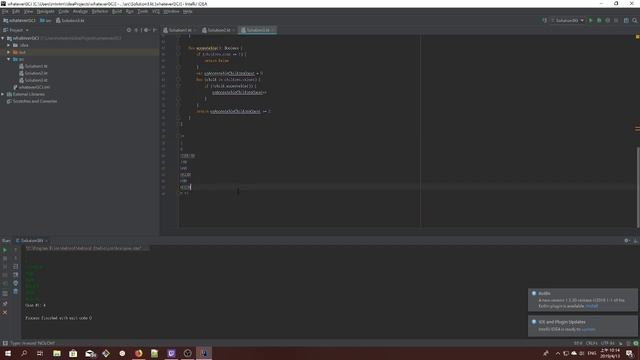Collapse the root project node in tree
This screenshot has width=640, height=360.
coord(3,38)
